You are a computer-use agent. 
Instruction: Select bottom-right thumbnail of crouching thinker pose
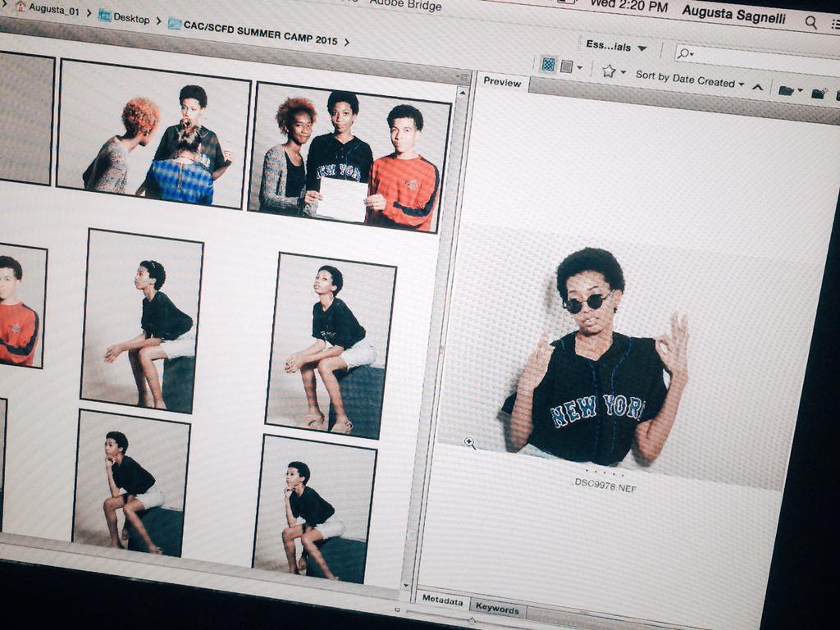click(314, 509)
